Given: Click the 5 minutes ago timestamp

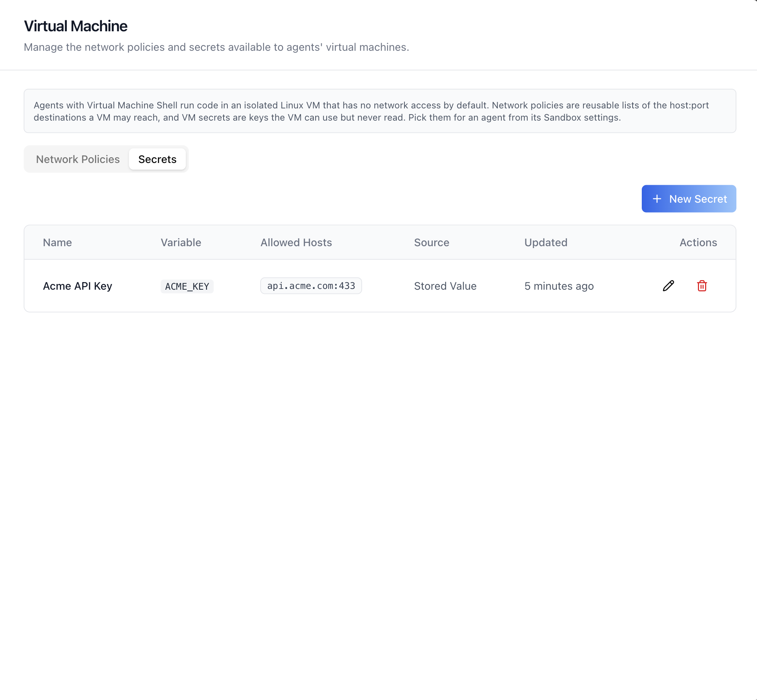Looking at the screenshot, I should [x=559, y=286].
